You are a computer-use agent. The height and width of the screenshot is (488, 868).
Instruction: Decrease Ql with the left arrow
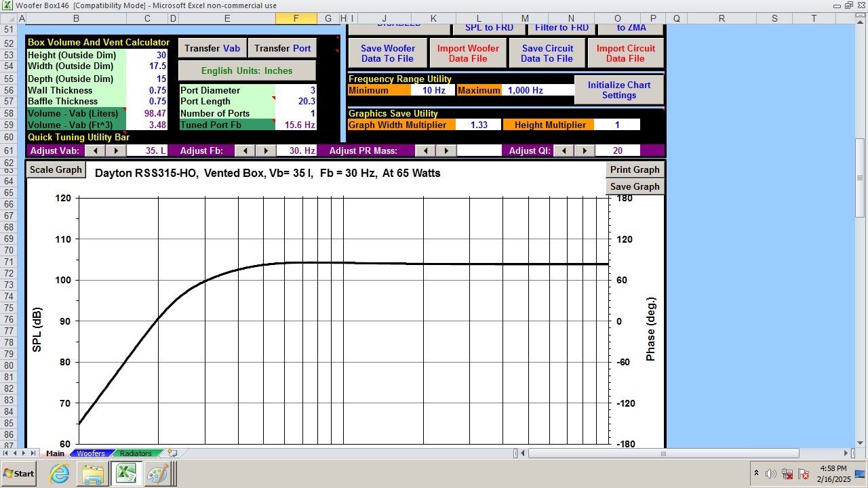[x=564, y=151]
